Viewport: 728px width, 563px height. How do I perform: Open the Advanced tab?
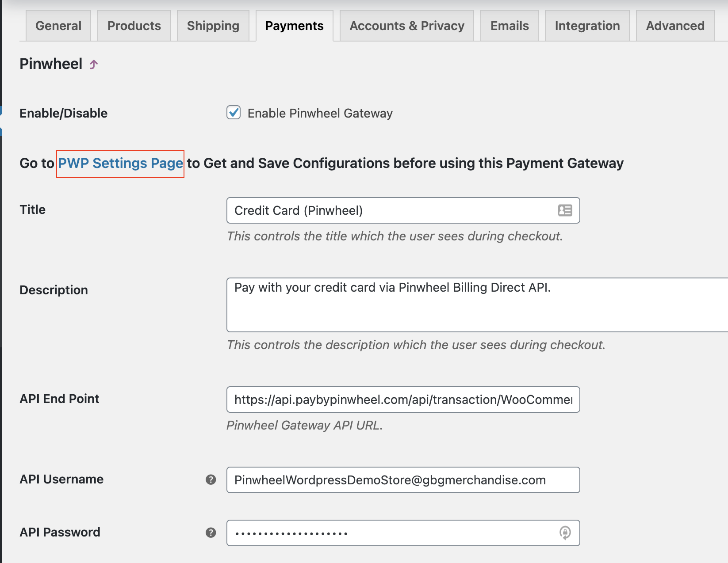tap(675, 26)
